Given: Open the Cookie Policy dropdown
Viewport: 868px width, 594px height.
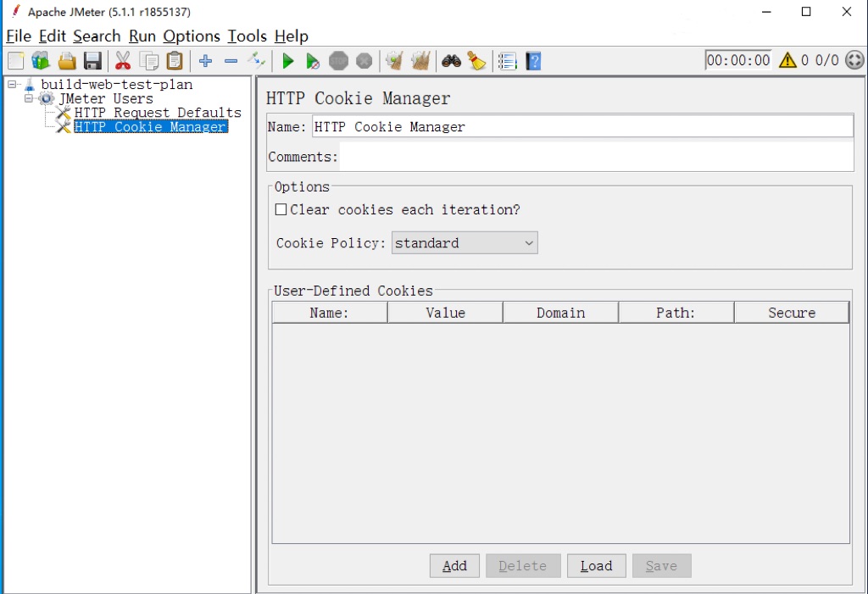Looking at the screenshot, I should 465,243.
